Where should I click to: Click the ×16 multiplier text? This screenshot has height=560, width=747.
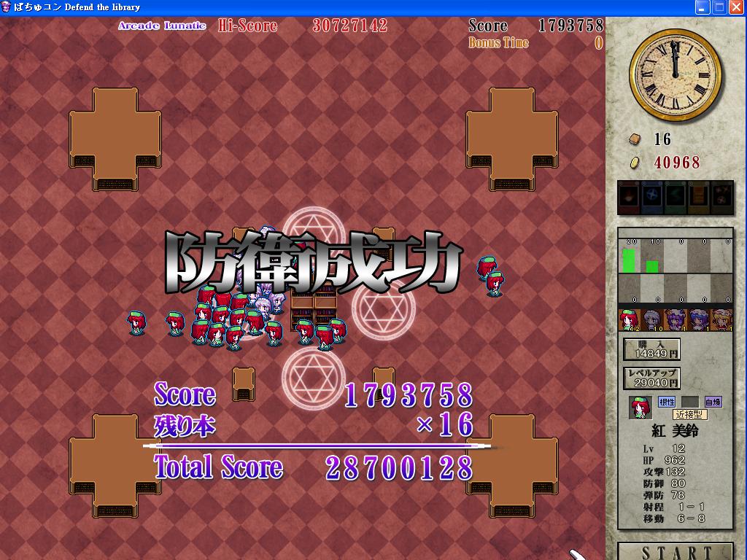coord(444,424)
